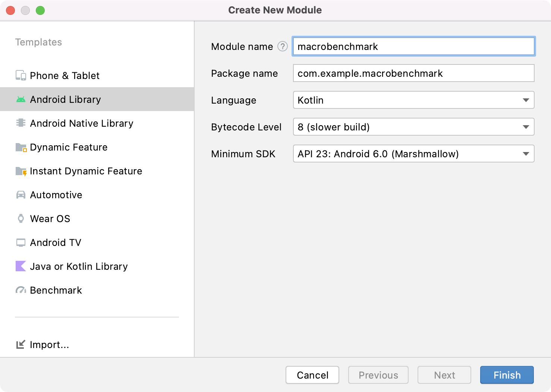Viewport: 551px width, 392px height.
Task: Click the Kotlin library icon
Action: [21, 266]
